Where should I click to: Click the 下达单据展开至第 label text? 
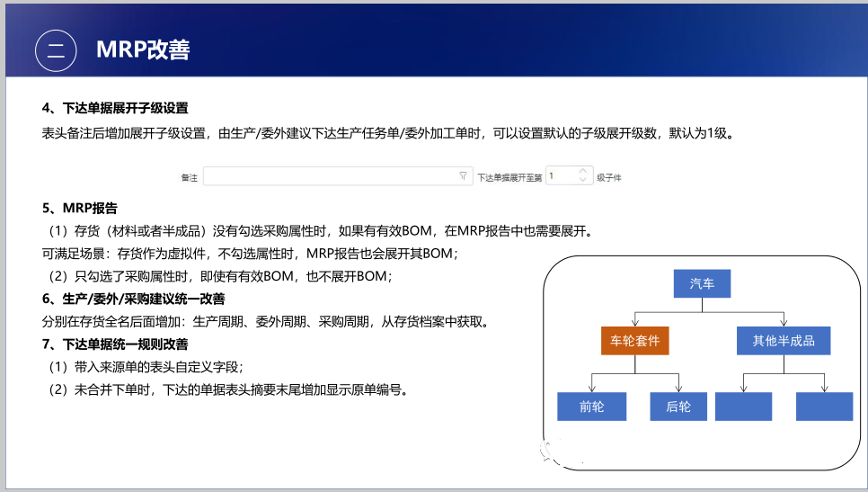(x=509, y=178)
